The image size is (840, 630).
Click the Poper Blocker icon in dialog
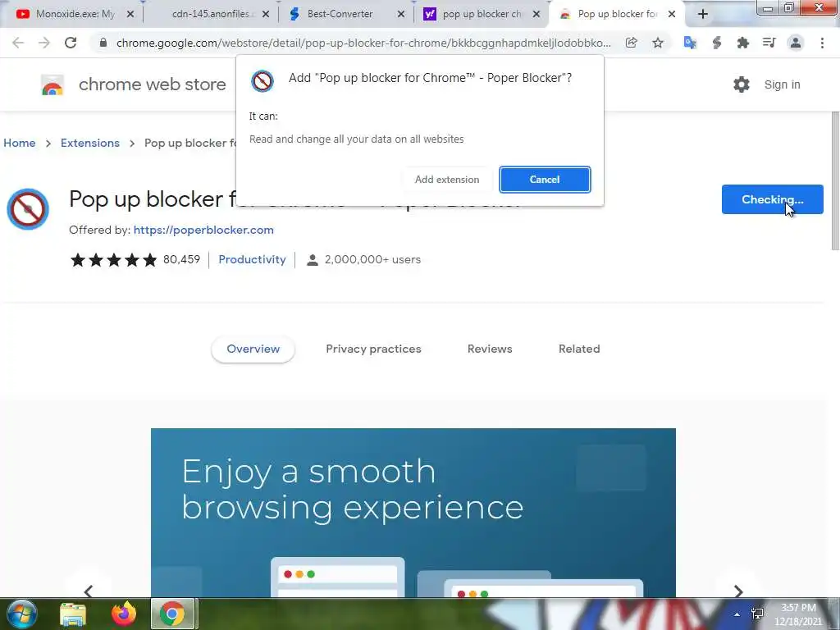click(262, 81)
